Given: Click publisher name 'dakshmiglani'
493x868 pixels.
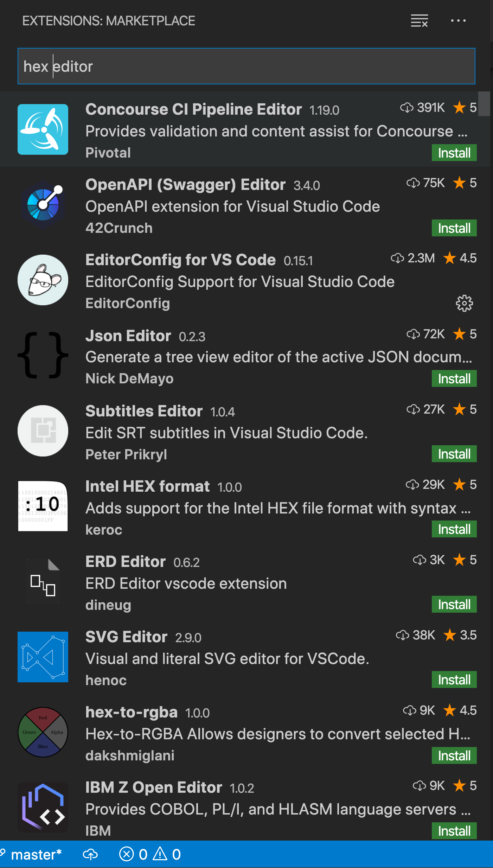Looking at the screenshot, I should pyautogui.click(x=130, y=755).
